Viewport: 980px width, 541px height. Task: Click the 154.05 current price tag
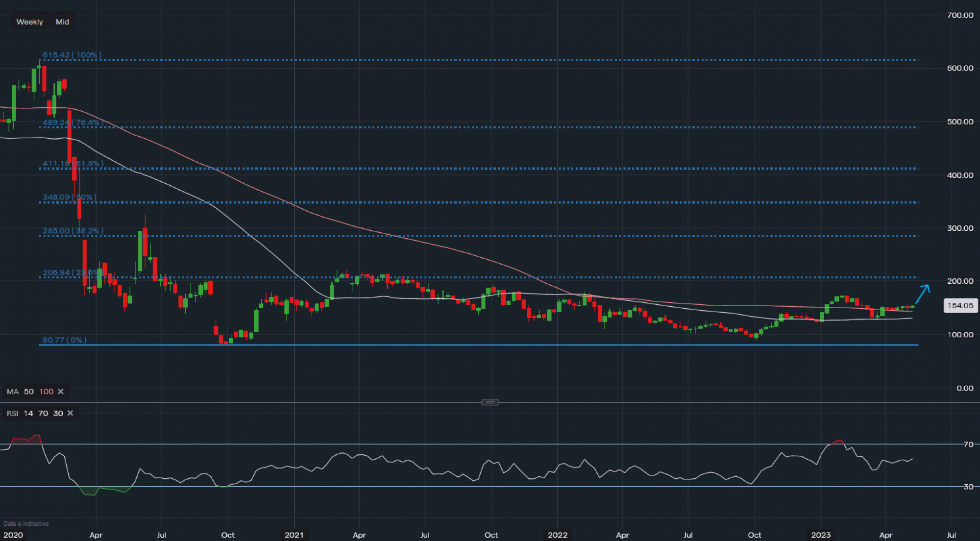(960, 306)
